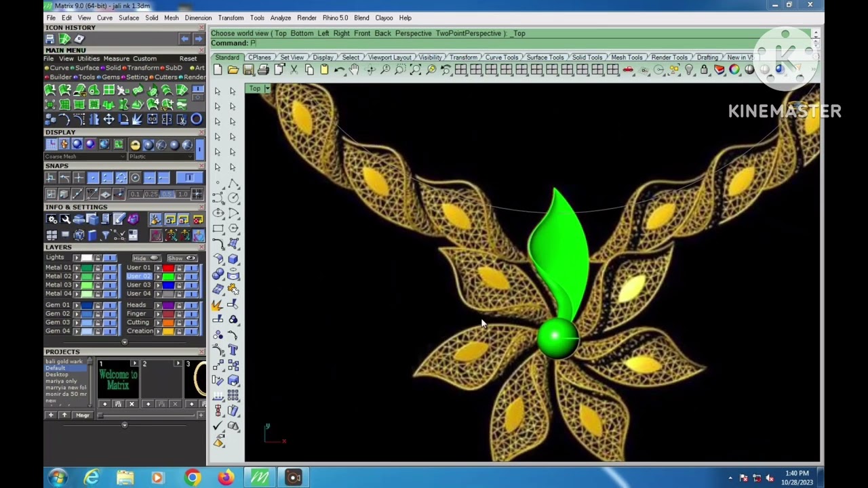Open project slot 1 arrow menu
This screenshot has height=488, width=868.
[x=134, y=364]
